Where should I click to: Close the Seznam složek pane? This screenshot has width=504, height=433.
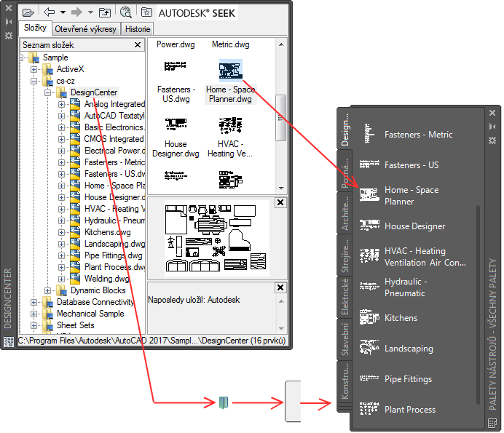pyautogui.click(x=138, y=44)
